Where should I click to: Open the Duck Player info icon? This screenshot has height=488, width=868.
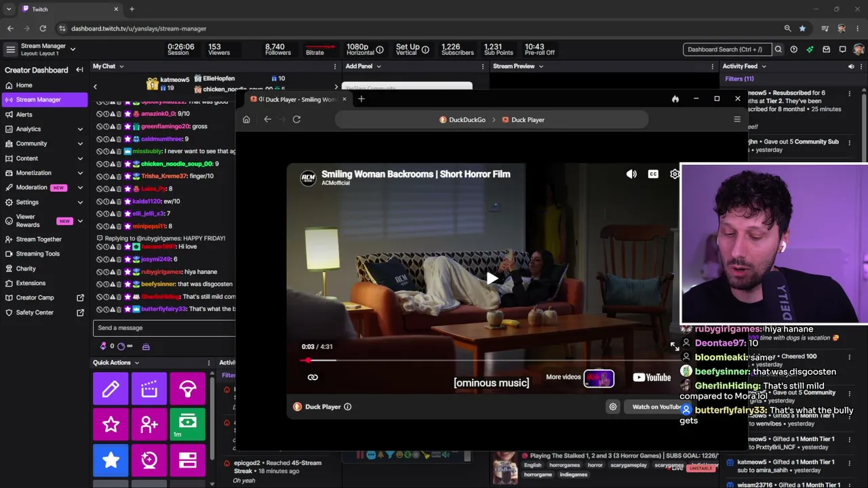348,407
